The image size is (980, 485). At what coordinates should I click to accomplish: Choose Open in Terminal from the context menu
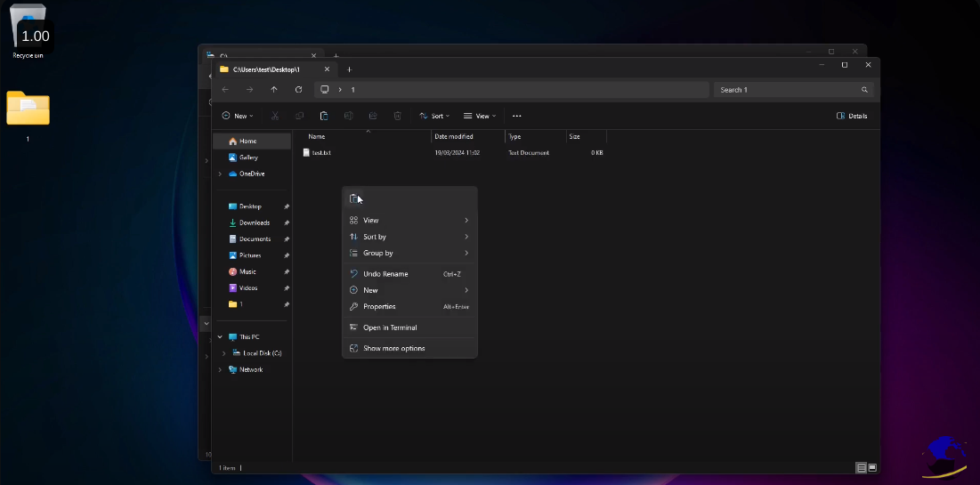(390, 327)
